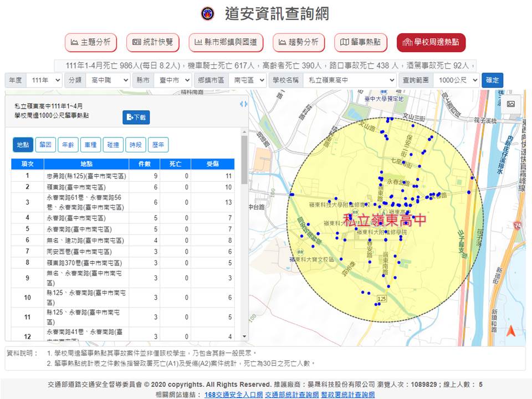Expand the 學校名稱 dropdown showing 私立嶺東高中
Viewport: 532px width, 399px height.
point(350,80)
